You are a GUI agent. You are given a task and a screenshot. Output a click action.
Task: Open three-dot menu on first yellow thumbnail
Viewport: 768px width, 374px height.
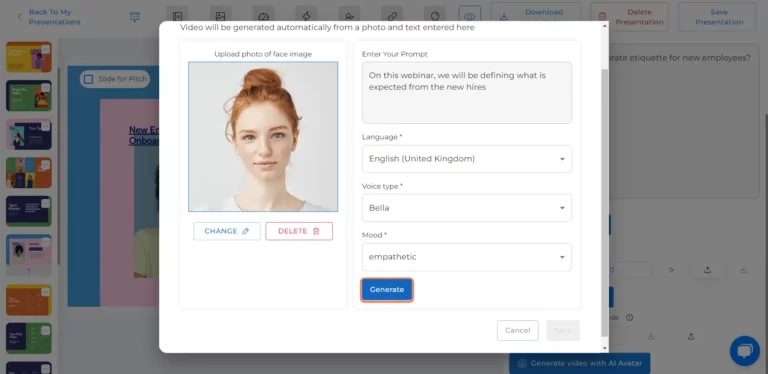click(46, 49)
